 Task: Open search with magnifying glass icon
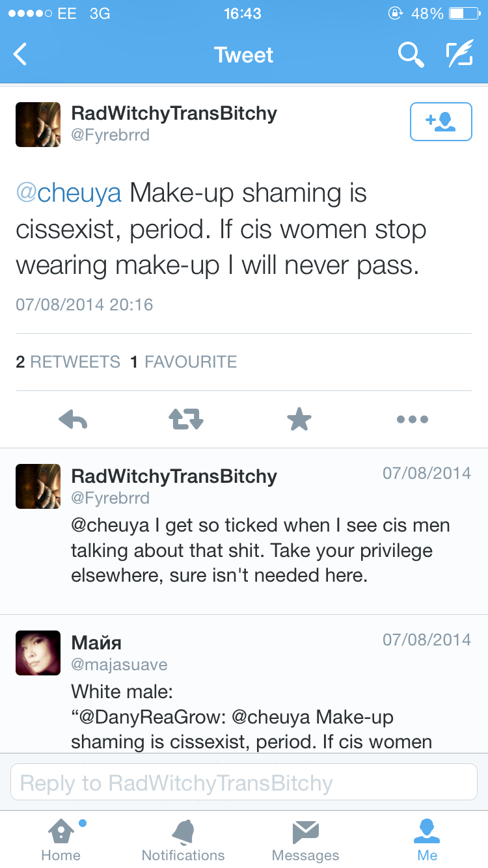(411, 55)
